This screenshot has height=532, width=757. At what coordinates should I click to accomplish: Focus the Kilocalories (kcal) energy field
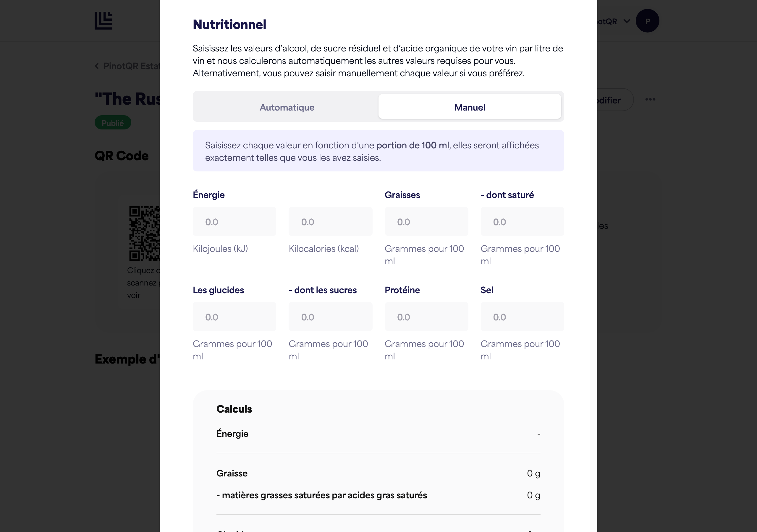(330, 221)
